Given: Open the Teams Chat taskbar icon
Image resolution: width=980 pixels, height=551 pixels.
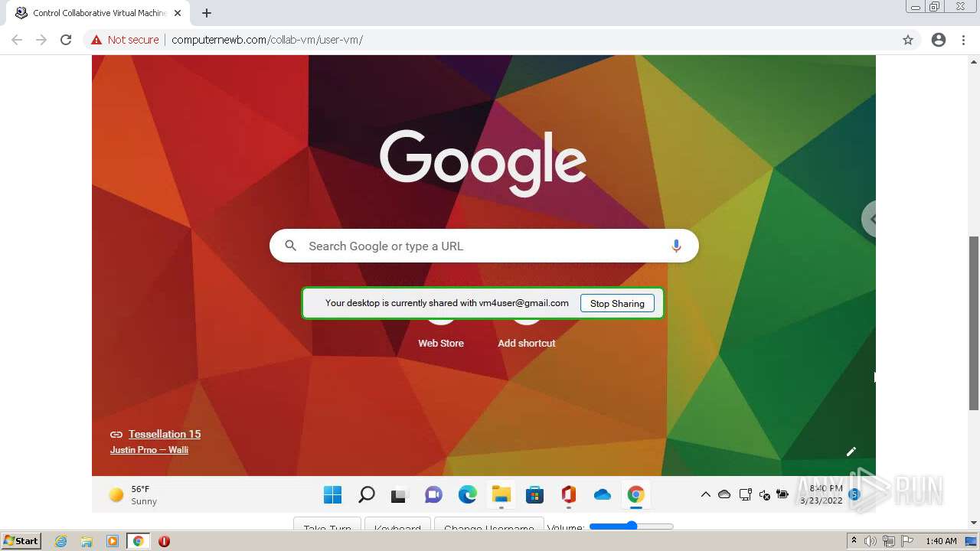Looking at the screenshot, I should [433, 495].
